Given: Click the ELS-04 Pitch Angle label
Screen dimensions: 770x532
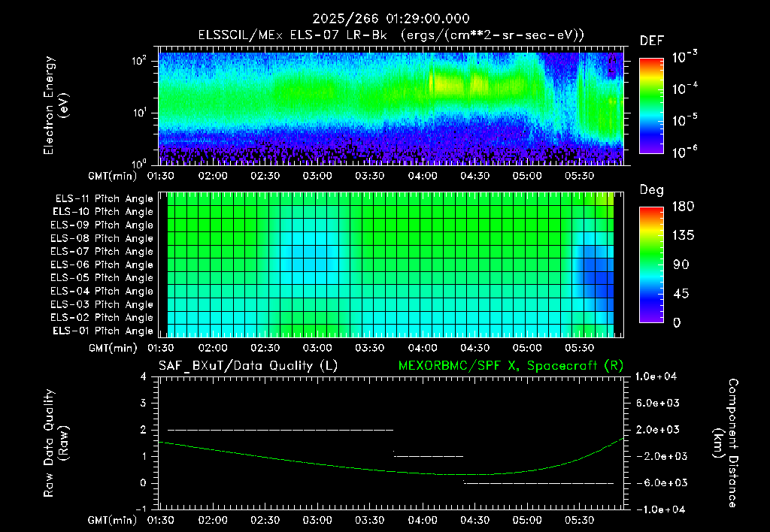Looking at the screenshot, I should (x=102, y=291).
